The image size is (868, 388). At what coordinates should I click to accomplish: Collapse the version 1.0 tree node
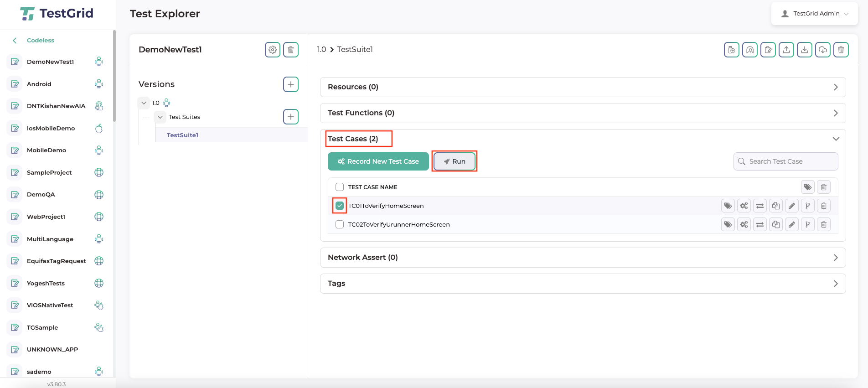144,103
